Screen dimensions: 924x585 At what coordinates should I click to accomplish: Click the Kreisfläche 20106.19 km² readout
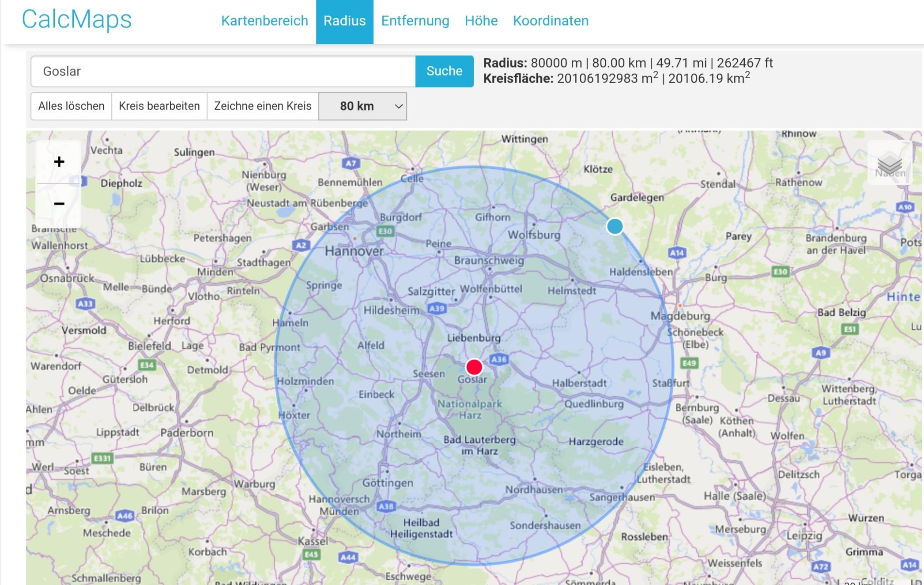point(709,78)
